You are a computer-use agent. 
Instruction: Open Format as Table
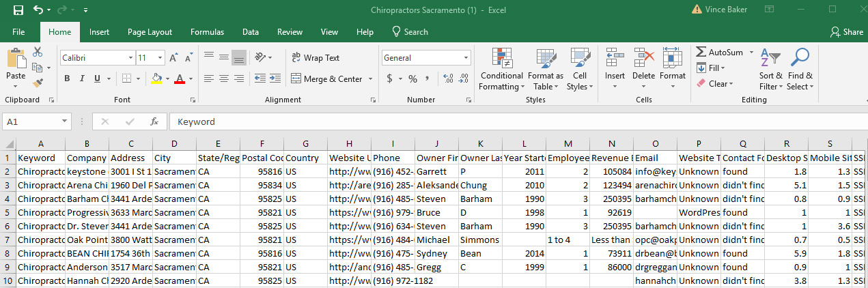(x=545, y=70)
